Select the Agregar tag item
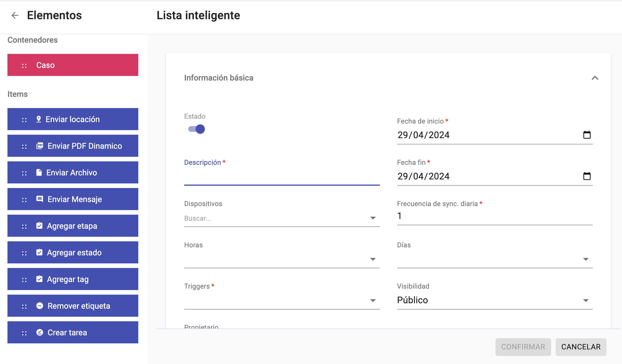This screenshot has height=364, width=622. click(x=73, y=279)
